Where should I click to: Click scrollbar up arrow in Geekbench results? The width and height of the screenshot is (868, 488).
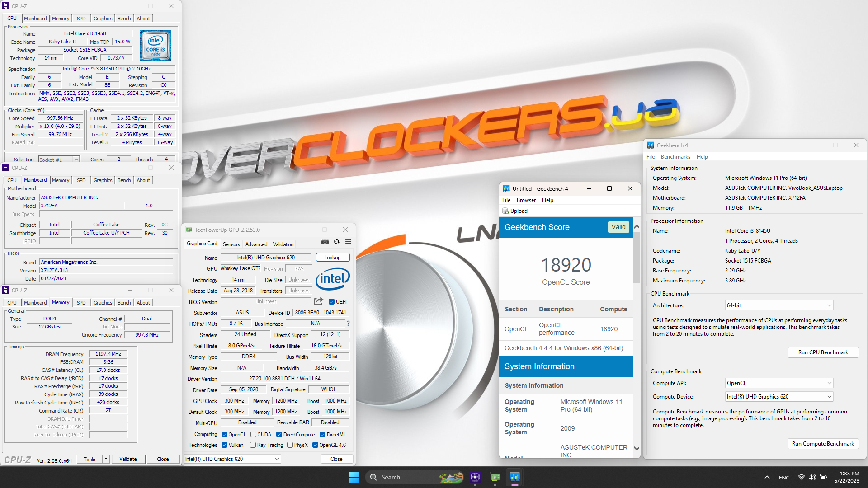coord(637,227)
